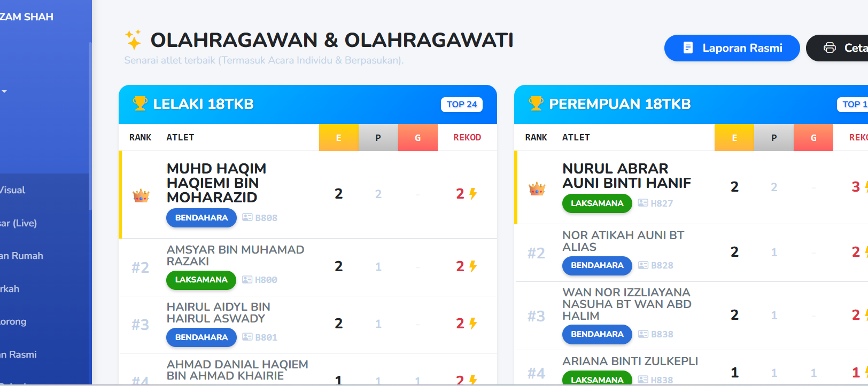868x386 pixels.
Task: Click the sidebar vertical scrollbar
Action: click(90, 126)
